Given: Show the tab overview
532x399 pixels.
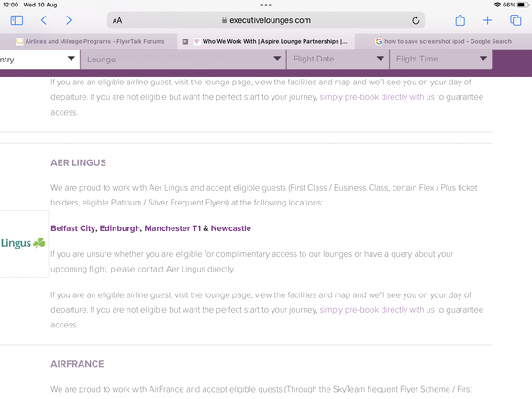Looking at the screenshot, I should (515, 20).
